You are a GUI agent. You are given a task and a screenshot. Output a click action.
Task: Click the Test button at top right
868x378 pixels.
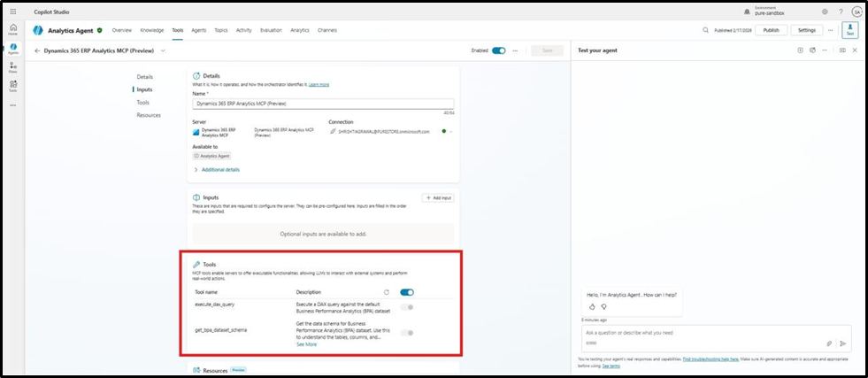point(849,30)
